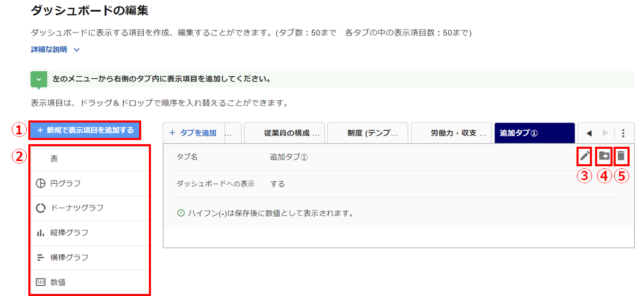Select the numeric value (数値) icon
The height and width of the screenshot is (296, 644).
[x=41, y=283]
